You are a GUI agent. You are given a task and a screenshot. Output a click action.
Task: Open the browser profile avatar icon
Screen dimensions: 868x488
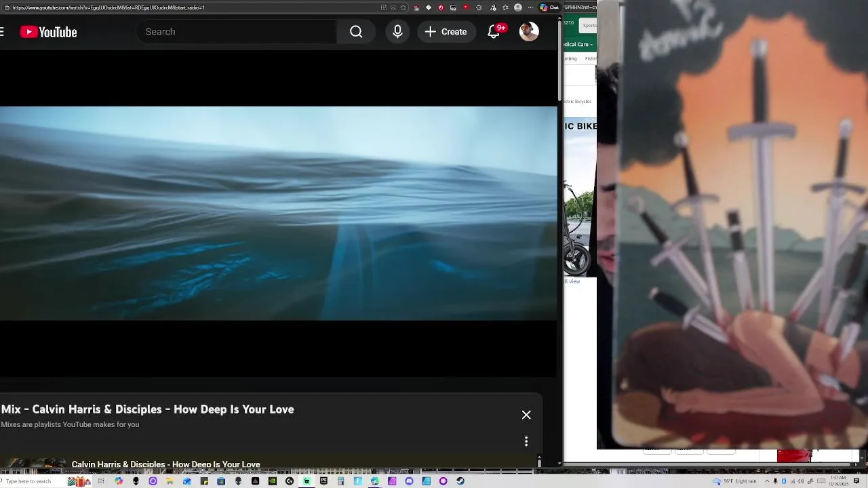pyautogui.click(x=518, y=7)
